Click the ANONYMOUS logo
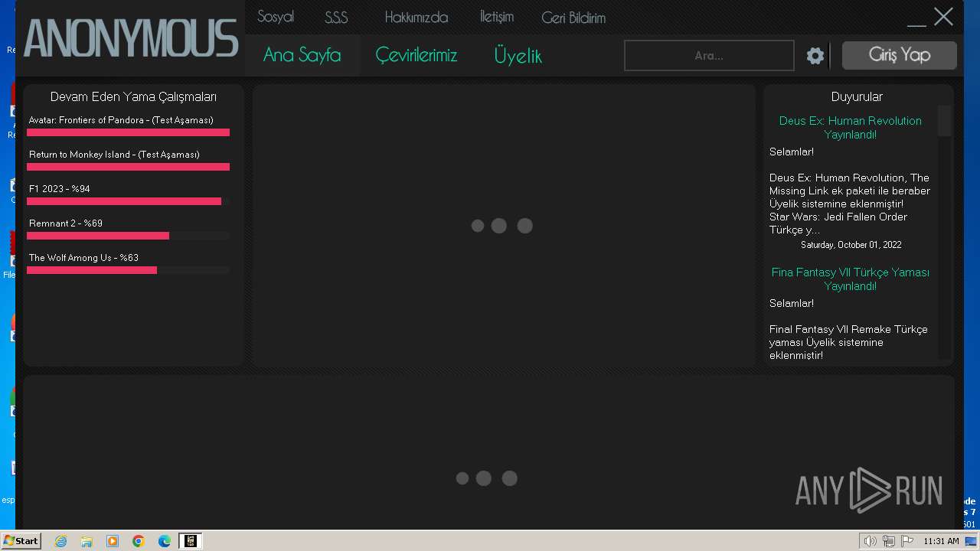Image resolution: width=980 pixels, height=551 pixels. tap(131, 38)
